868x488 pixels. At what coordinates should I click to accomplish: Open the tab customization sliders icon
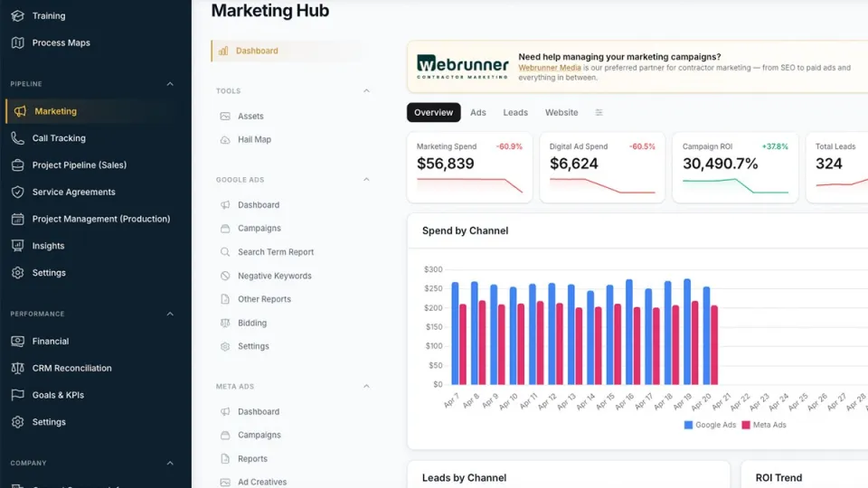(x=599, y=112)
